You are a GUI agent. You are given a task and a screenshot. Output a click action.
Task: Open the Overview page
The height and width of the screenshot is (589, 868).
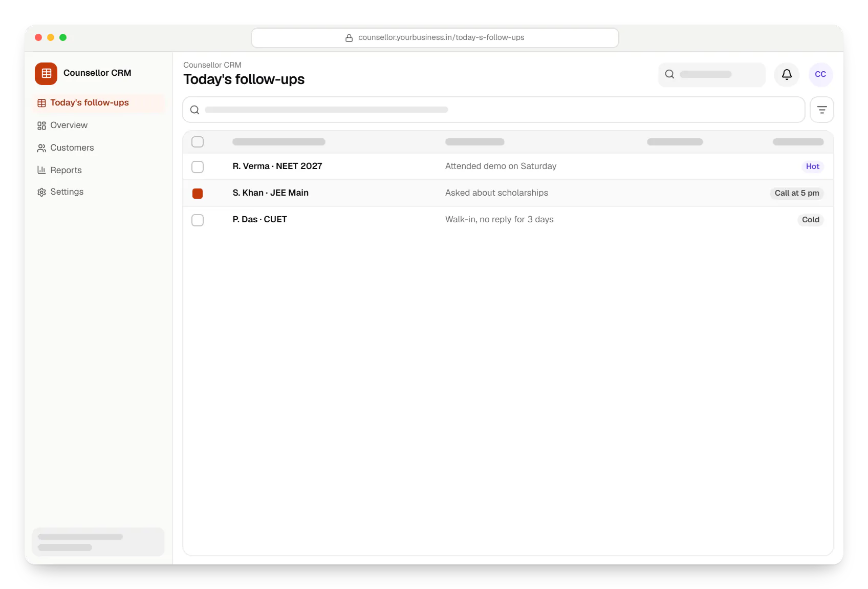click(x=98, y=125)
